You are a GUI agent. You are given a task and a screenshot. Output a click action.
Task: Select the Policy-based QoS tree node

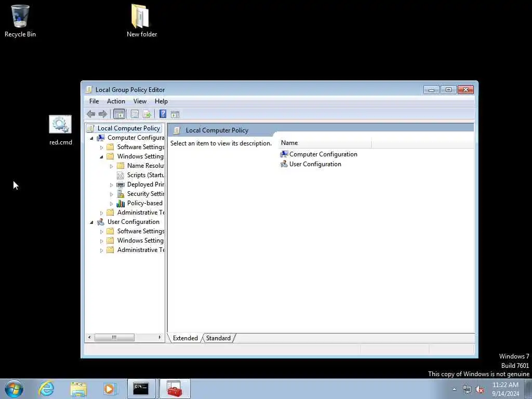[x=144, y=203]
